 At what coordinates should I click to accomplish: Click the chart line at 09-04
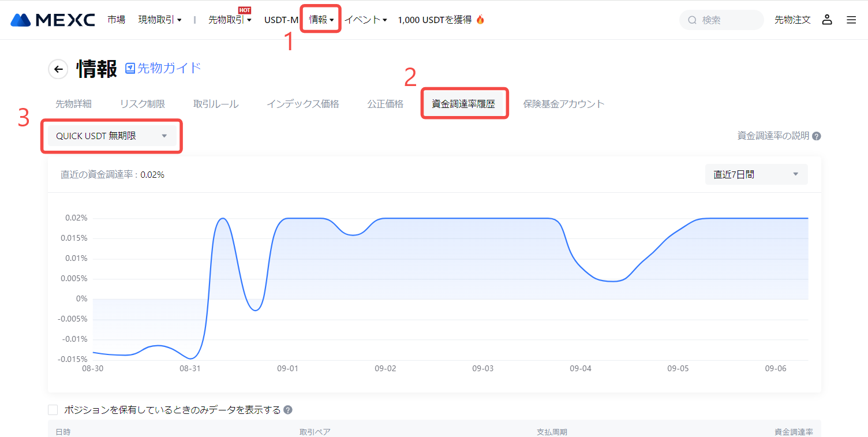point(580,264)
